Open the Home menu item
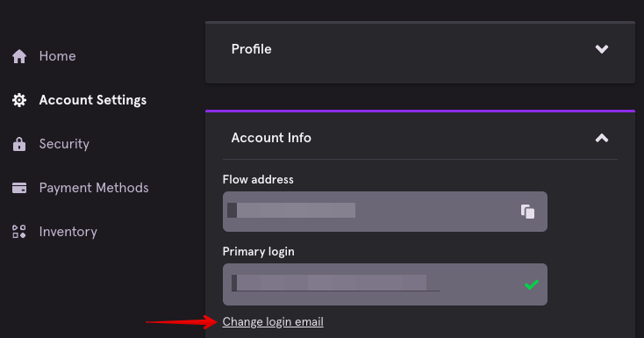644x338 pixels. point(58,56)
